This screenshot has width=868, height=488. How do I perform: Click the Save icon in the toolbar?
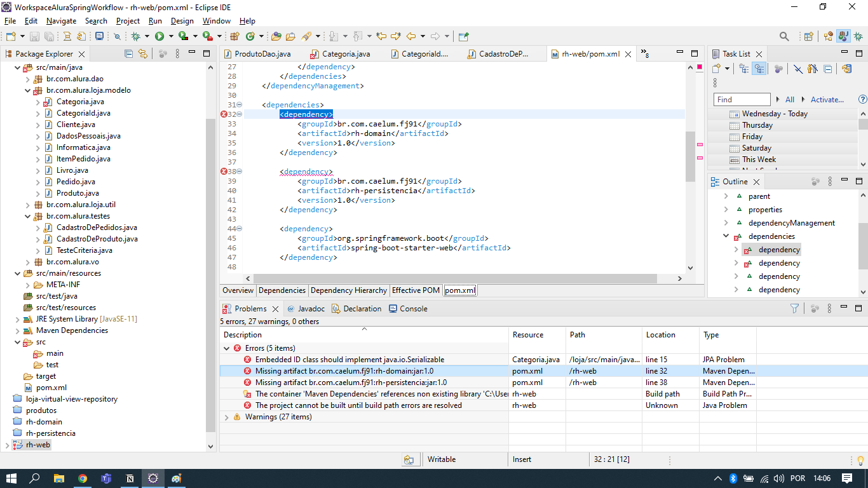click(34, 37)
